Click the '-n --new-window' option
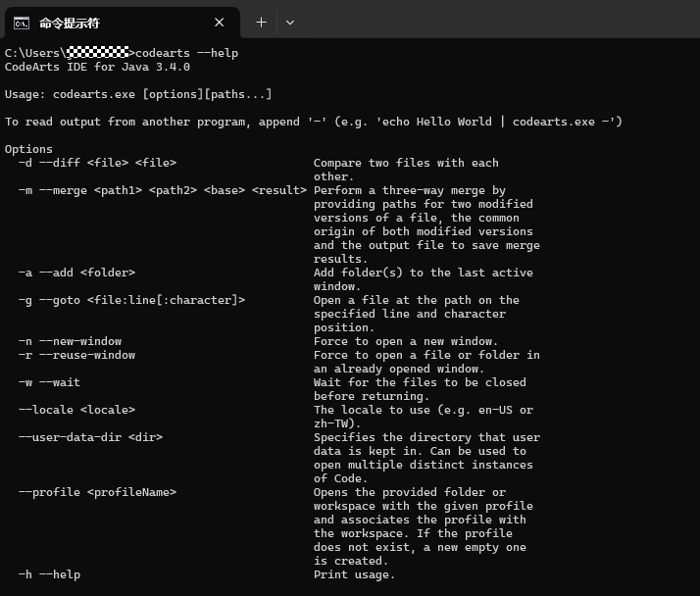700x596 pixels. point(70,341)
